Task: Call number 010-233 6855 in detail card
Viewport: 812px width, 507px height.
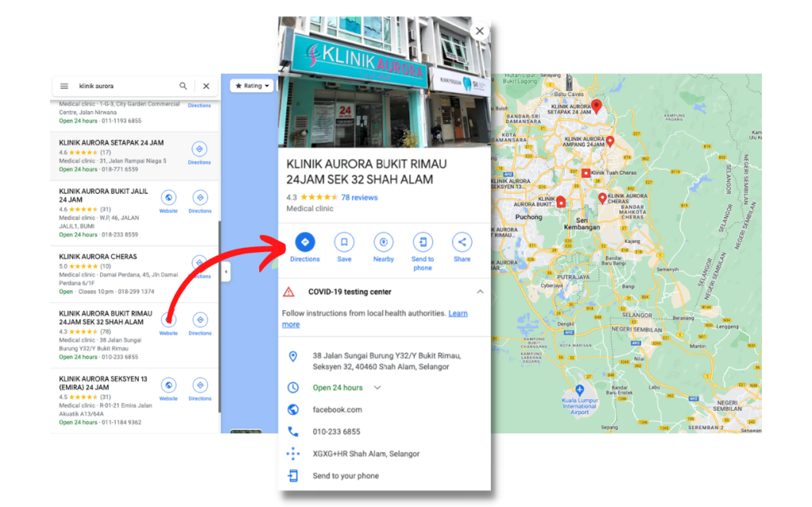Action: pos(336,432)
